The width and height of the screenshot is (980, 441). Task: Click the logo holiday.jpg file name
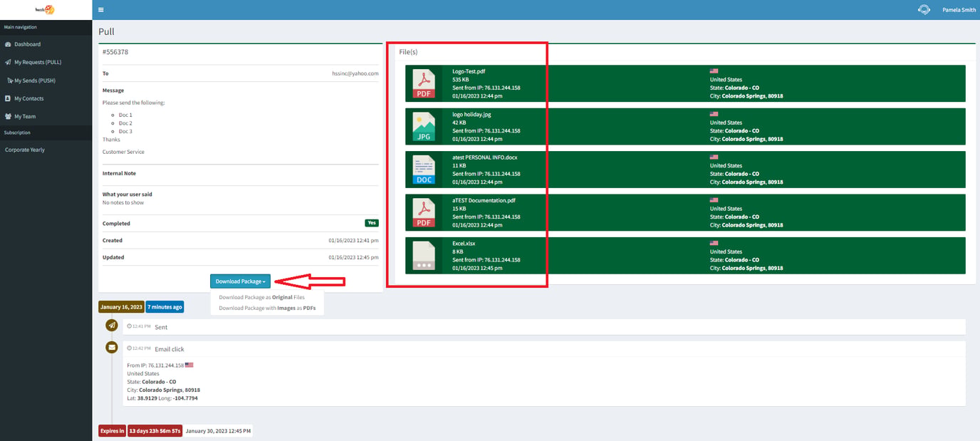[x=471, y=114]
